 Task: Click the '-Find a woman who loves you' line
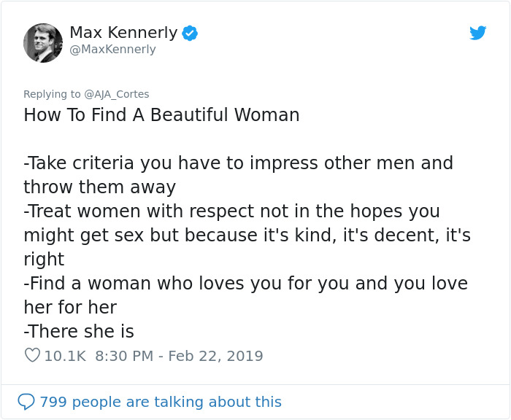[x=245, y=283]
